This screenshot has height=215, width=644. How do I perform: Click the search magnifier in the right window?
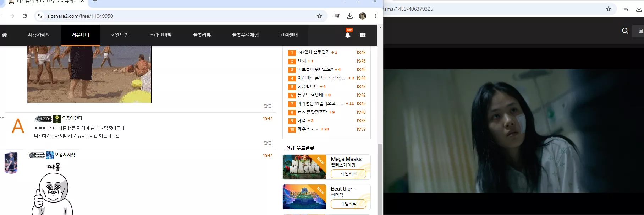pos(625,31)
